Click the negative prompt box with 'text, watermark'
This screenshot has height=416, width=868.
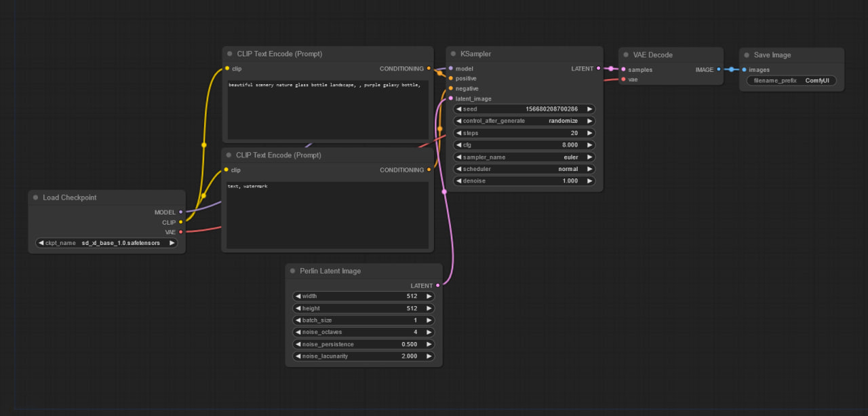(x=328, y=214)
